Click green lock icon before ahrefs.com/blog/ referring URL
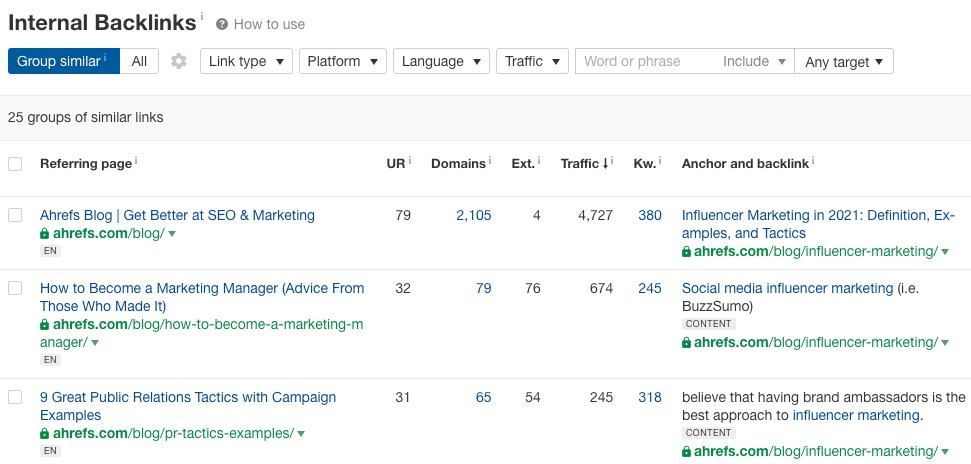This screenshot has height=464, width=971. (44, 234)
